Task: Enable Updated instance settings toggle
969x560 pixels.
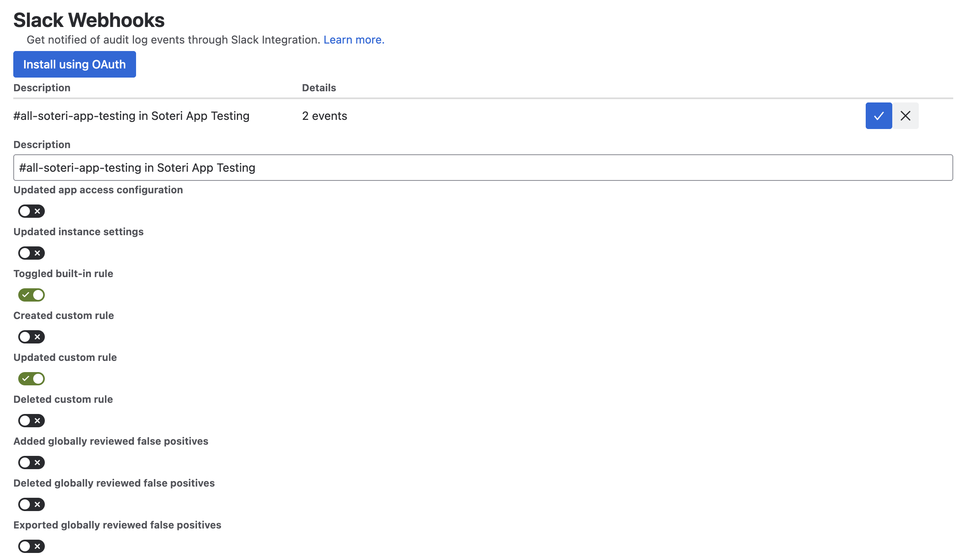Action: [31, 253]
